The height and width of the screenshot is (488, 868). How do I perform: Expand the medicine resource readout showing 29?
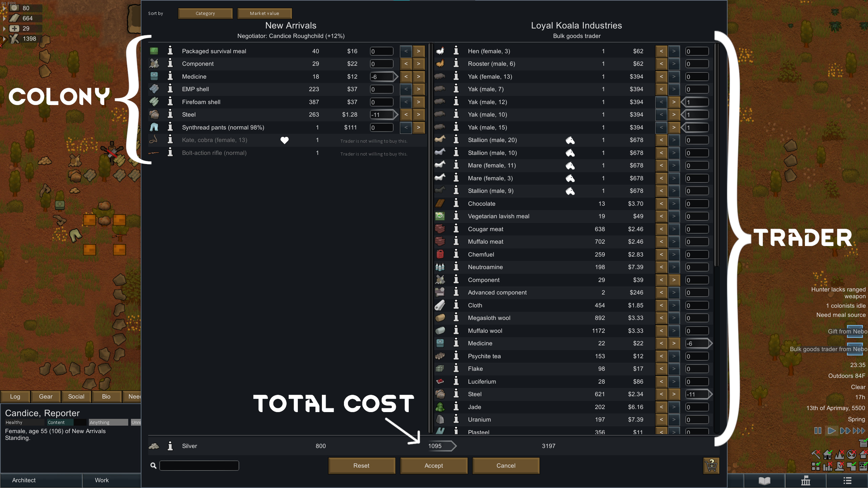coord(4,28)
